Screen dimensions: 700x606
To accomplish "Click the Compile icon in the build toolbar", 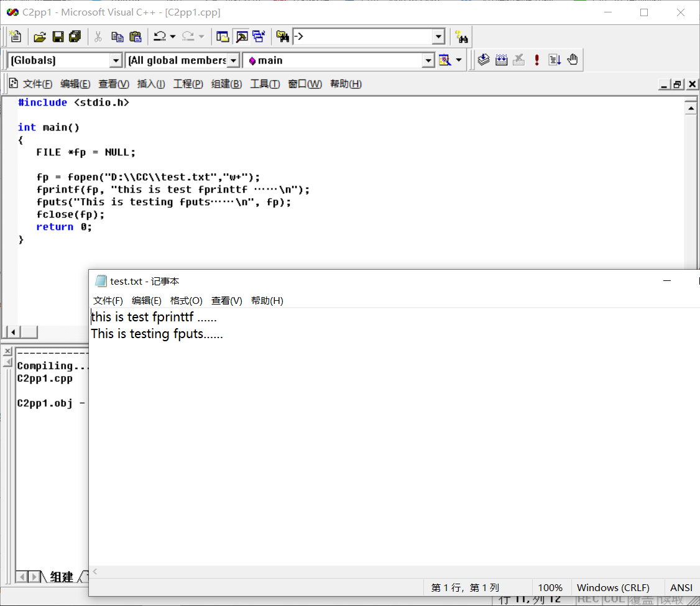I will (x=484, y=60).
